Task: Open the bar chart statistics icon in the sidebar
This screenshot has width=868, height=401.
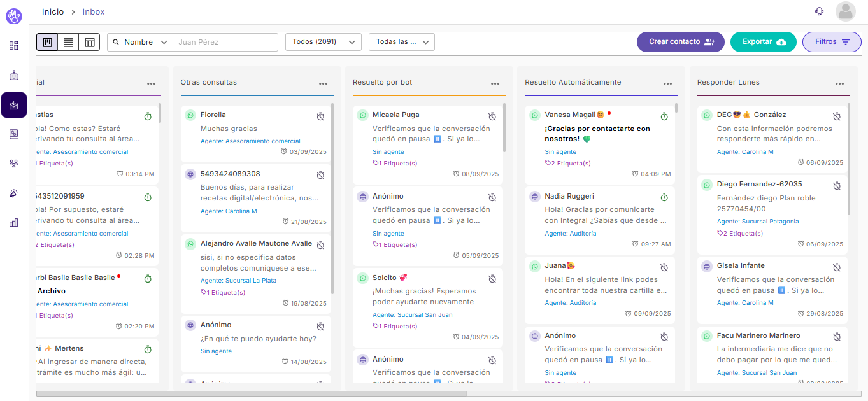Action: [x=14, y=223]
